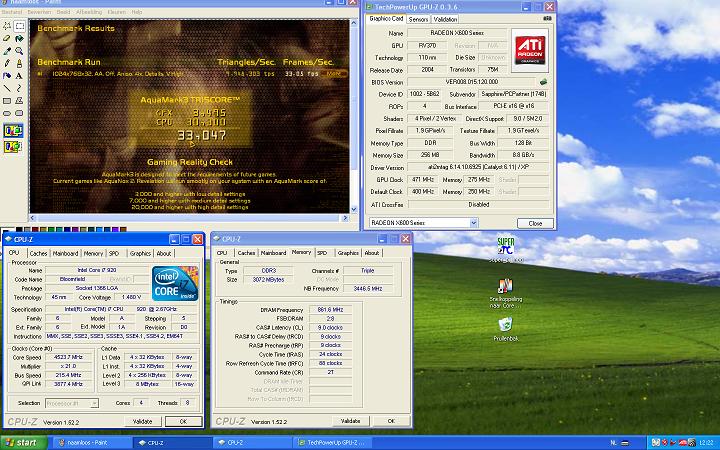720x450 pixels.
Task: Switch to the Sensors tab in GPU-Z
Action: (418, 19)
